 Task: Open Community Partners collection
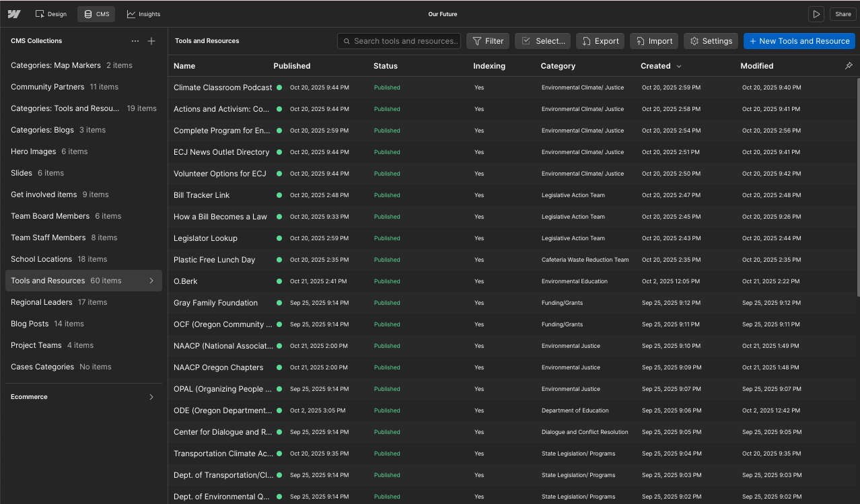(x=83, y=87)
